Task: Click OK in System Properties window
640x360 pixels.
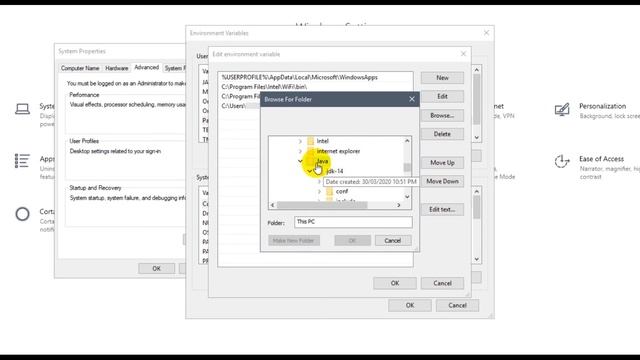Action: pos(156,269)
